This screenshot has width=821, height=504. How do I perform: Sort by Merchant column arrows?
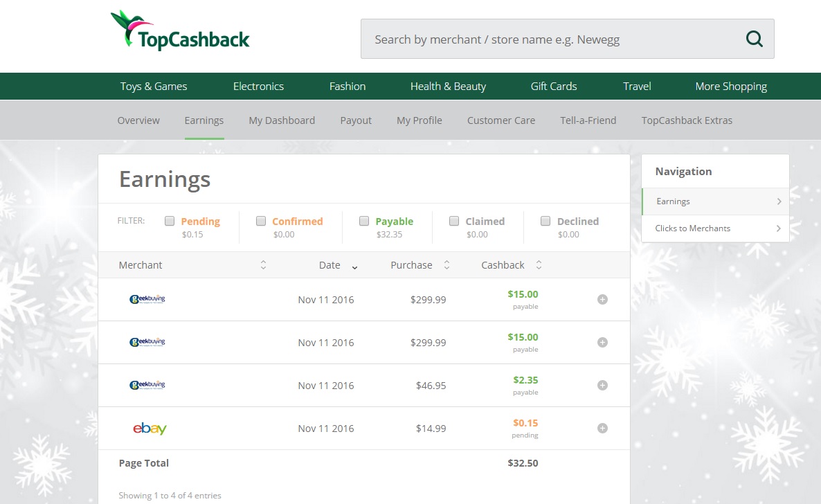point(263,265)
